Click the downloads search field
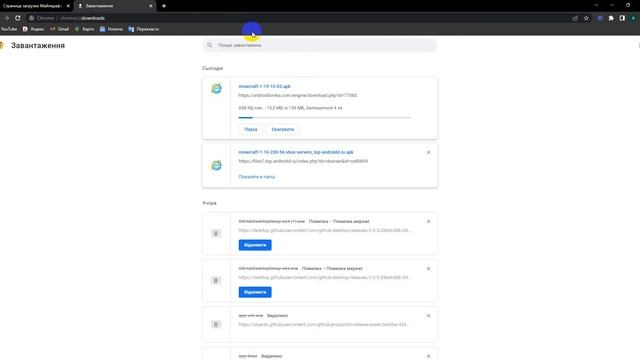Viewport: 640px width, 360px height. (x=320, y=45)
